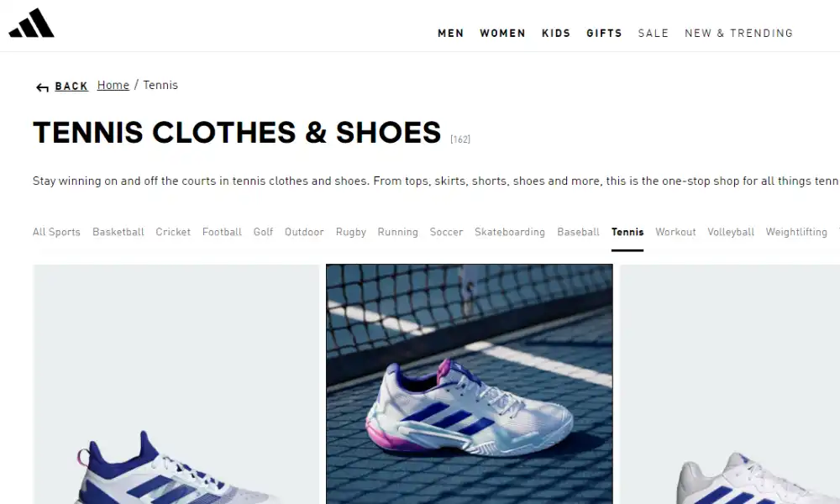Click the BACK link
840x504 pixels.
tap(71, 87)
